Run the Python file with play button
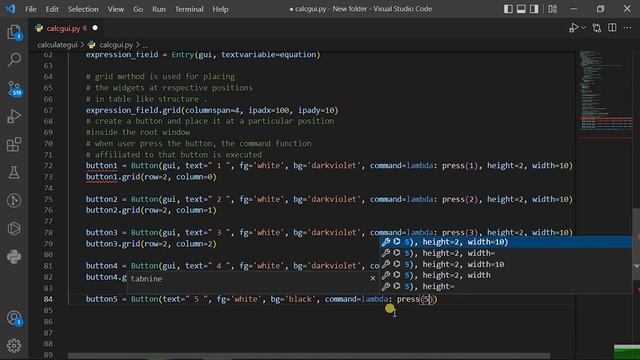 tap(573, 28)
